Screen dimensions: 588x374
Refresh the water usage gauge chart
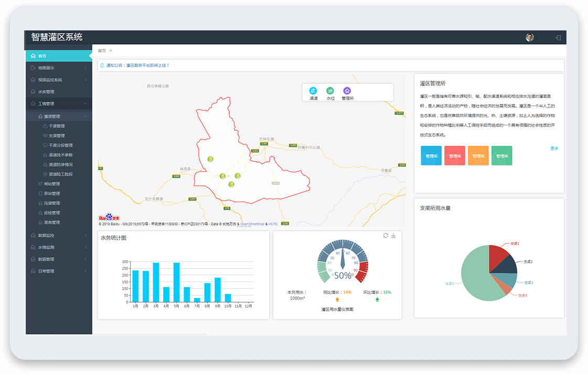[x=386, y=236]
